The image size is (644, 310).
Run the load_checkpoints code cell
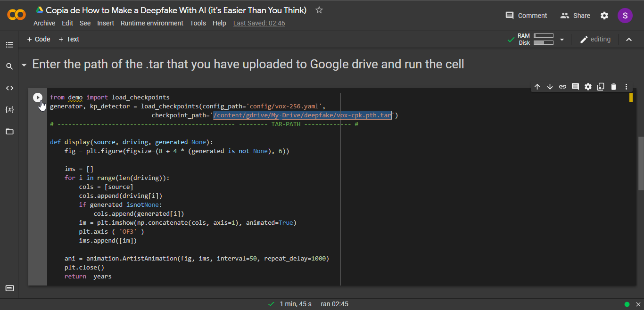(38, 97)
